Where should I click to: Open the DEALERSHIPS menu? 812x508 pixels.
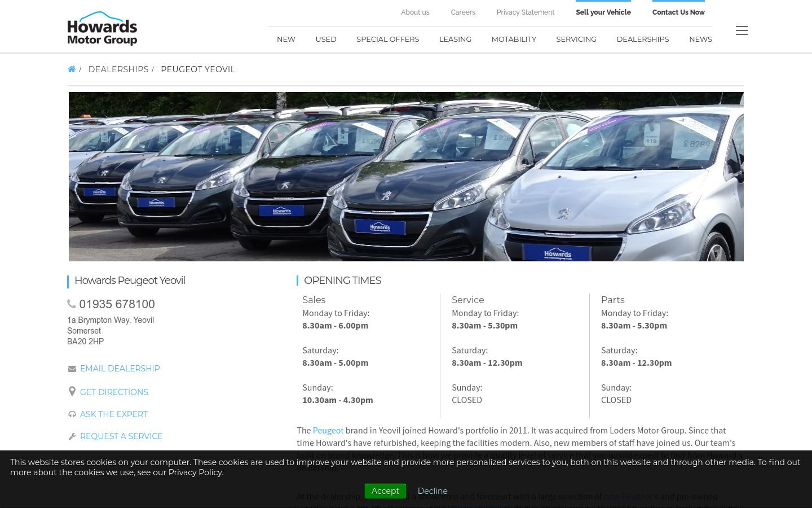(x=643, y=39)
